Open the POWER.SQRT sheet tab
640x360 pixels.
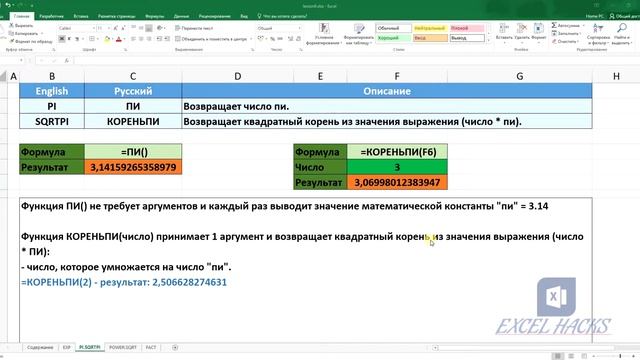[x=123, y=347]
